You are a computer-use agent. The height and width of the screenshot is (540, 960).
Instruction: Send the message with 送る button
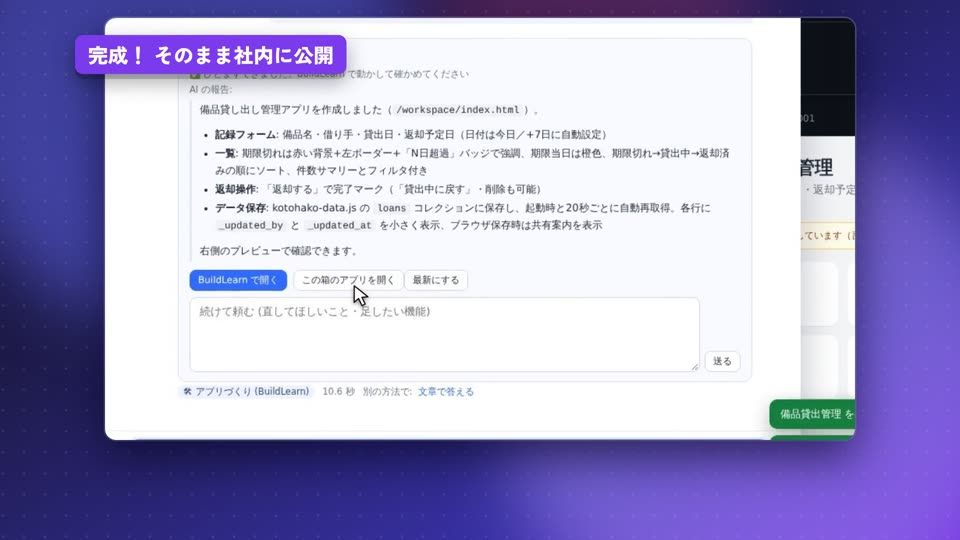coord(722,361)
